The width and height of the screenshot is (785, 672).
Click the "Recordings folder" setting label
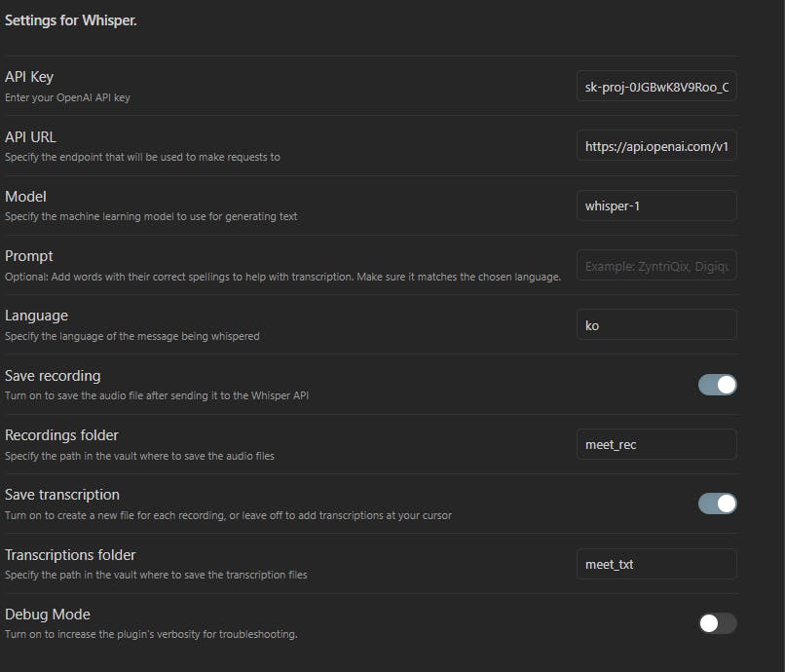pyautogui.click(x=61, y=435)
